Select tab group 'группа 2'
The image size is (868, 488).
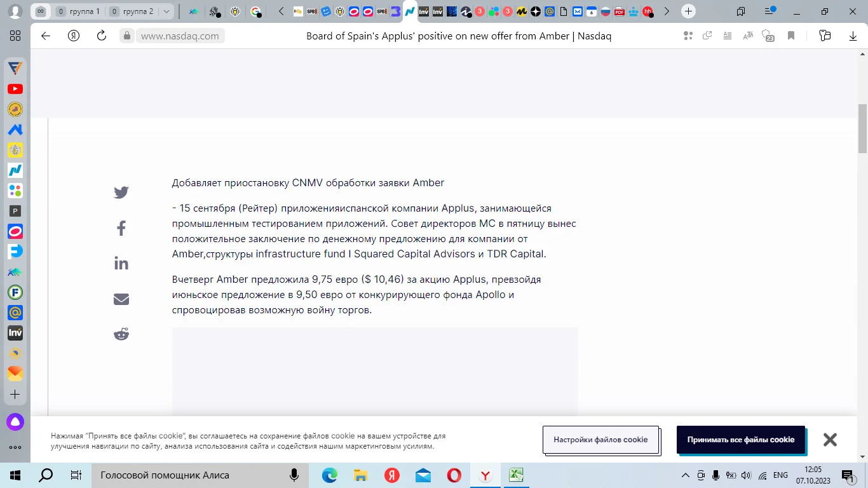tap(132, 11)
